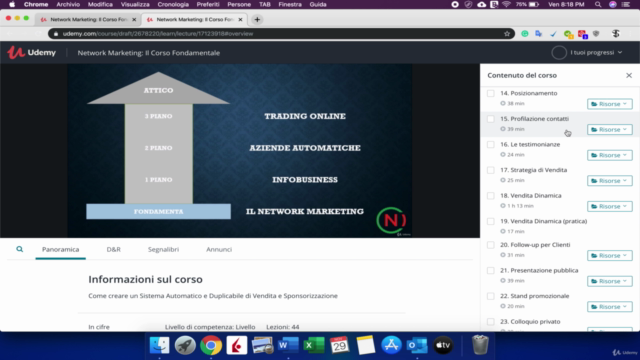This screenshot has height=360, width=640.
Task: Open the Cronologia menu
Action: tap(173, 4)
